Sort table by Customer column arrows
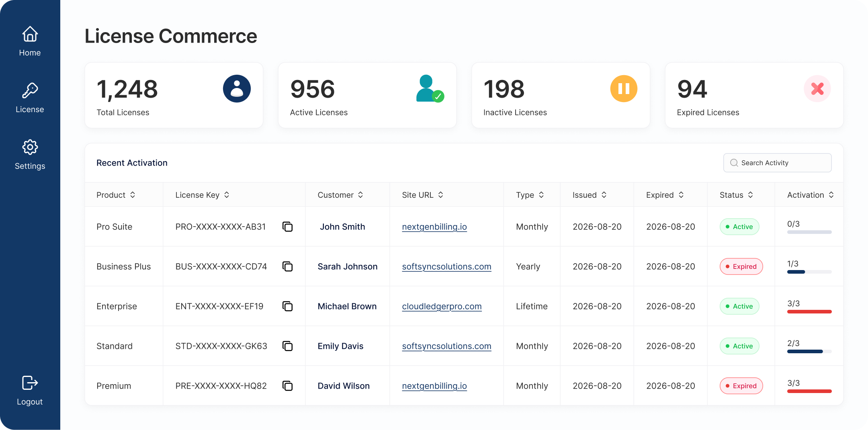 tap(360, 195)
